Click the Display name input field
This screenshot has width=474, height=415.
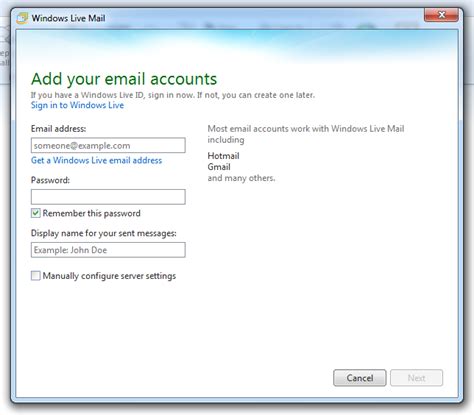click(108, 250)
